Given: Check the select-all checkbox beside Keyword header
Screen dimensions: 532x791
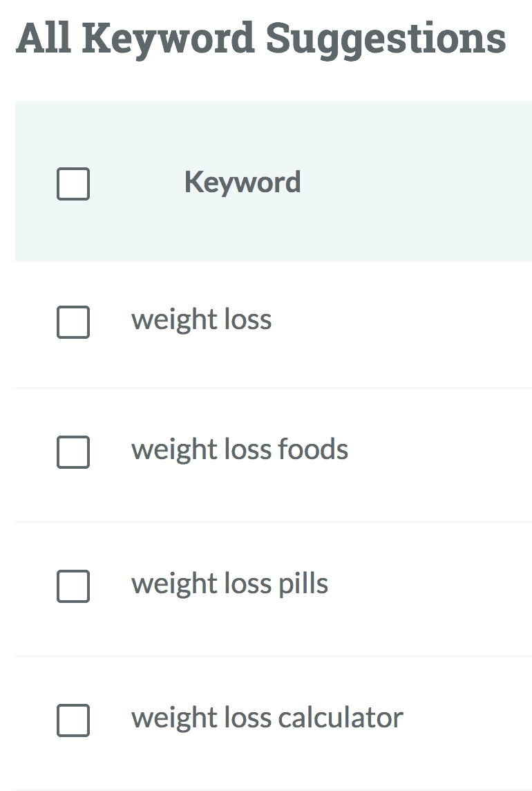Looking at the screenshot, I should [73, 184].
